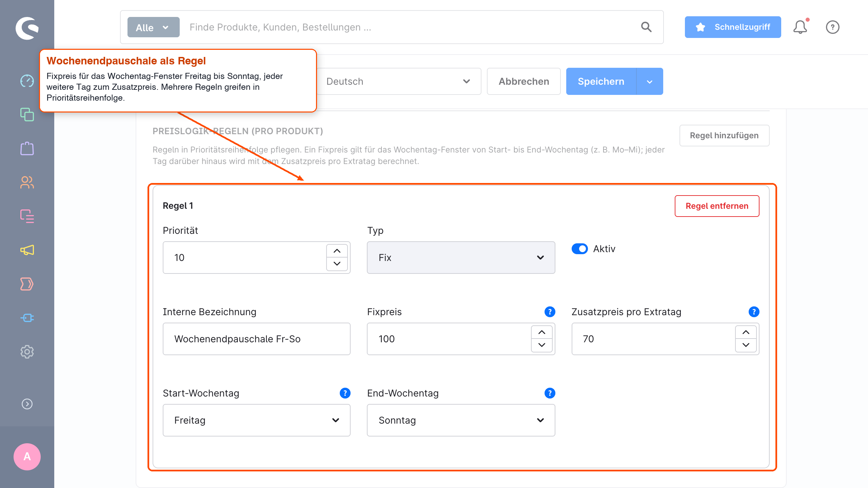
Task: Click the Schnellzugriff button
Action: click(733, 27)
